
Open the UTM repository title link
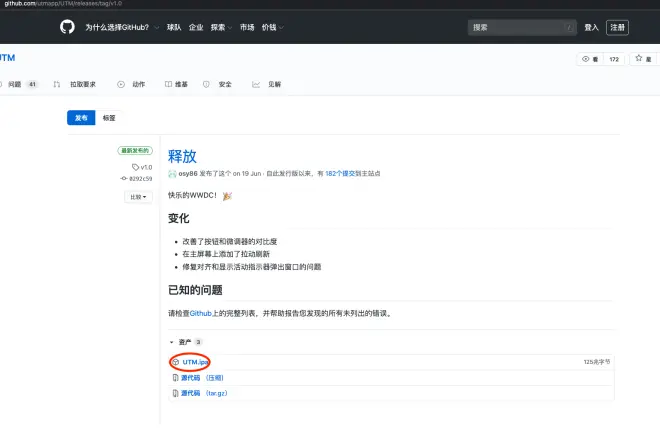[x=7, y=58]
